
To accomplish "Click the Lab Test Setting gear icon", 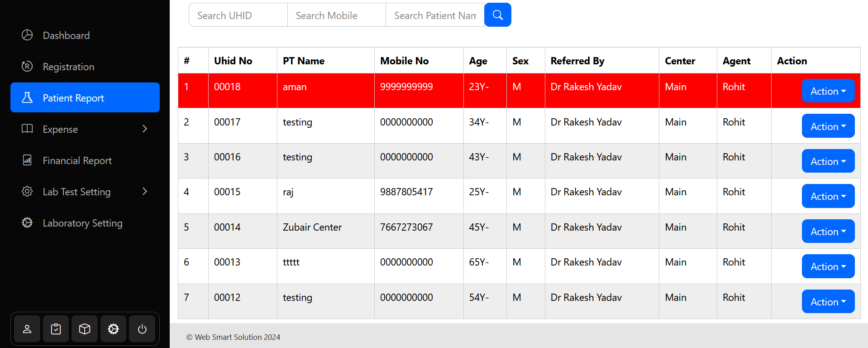I will 27,191.
